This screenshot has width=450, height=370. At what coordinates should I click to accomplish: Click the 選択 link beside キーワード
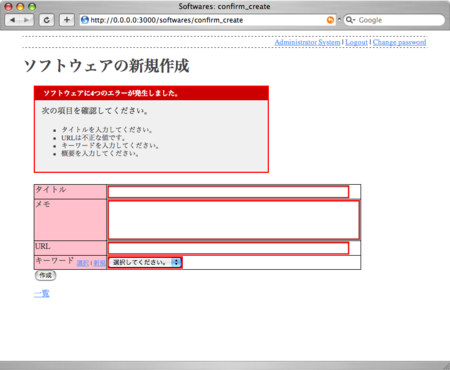click(83, 263)
